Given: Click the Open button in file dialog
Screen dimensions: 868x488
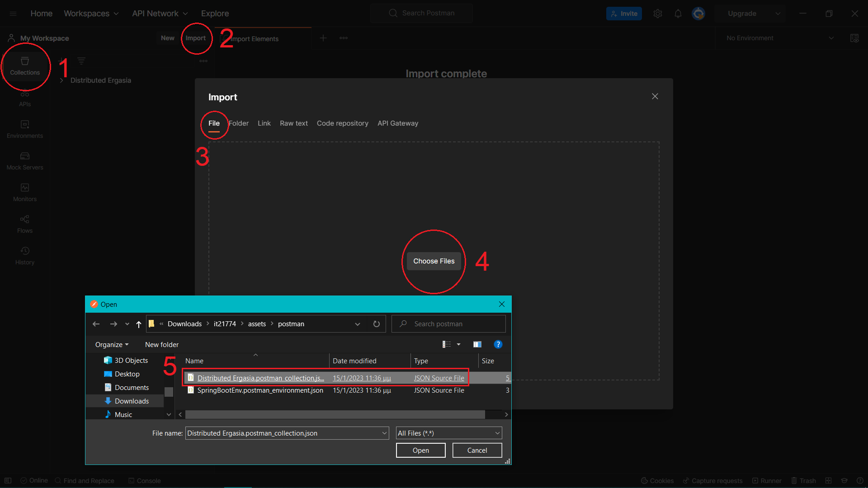Looking at the screenshot, I should 420,450.
